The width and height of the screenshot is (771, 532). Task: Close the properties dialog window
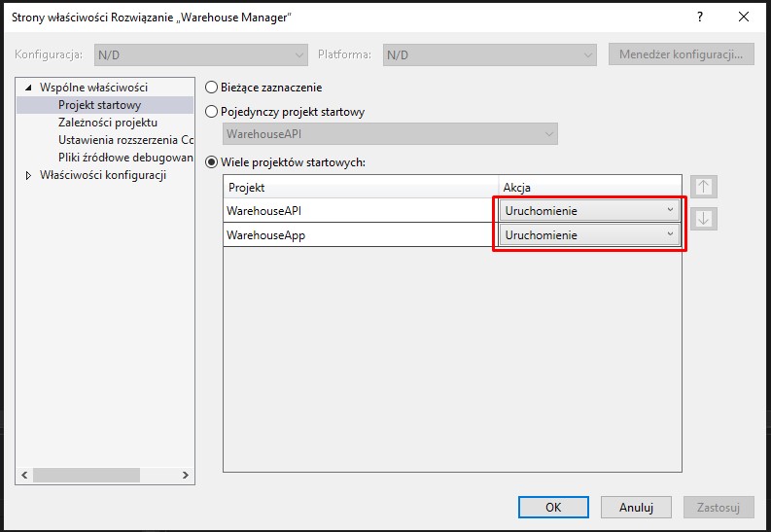tap(744, 17)
